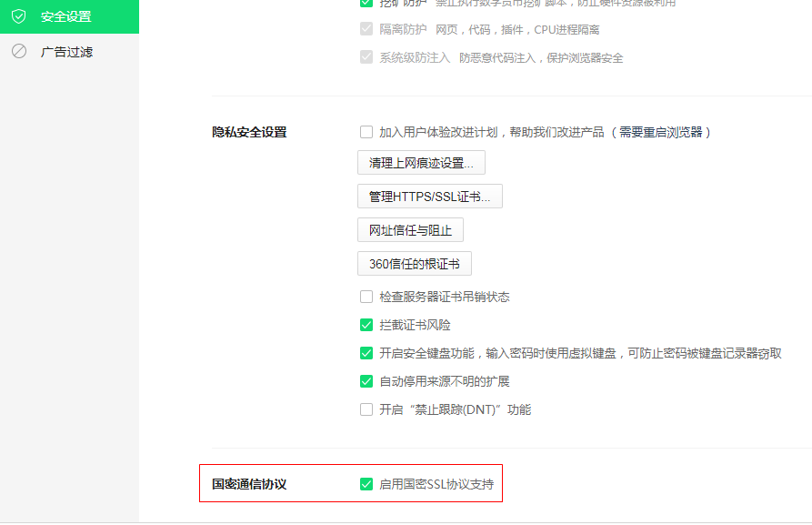This screenshot has height=525, width=812.
Task: Open 清理上网痕迹设置 dialog
Action: coord(421,163)
